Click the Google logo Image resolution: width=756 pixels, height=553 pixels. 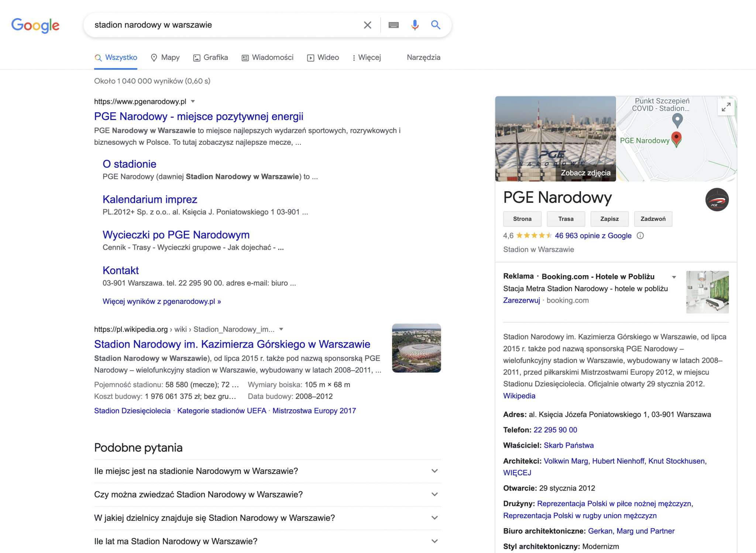coord(35,25)
